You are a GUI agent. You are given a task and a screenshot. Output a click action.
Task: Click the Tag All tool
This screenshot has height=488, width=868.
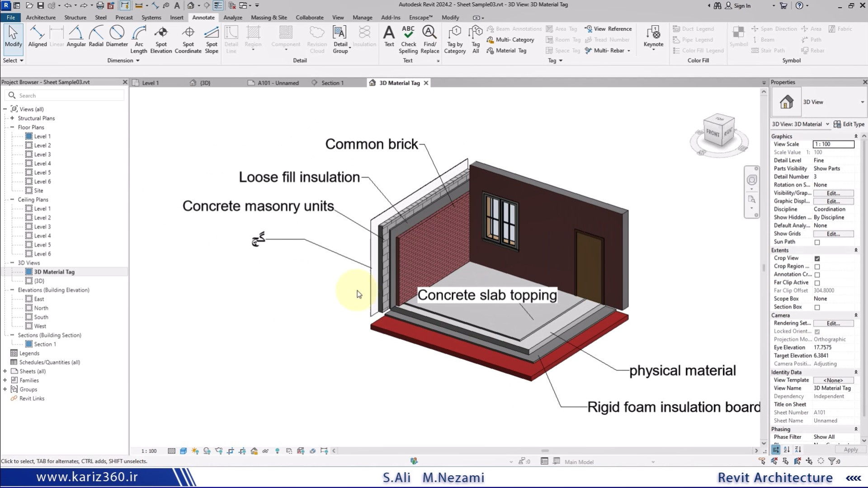point(476,39)
